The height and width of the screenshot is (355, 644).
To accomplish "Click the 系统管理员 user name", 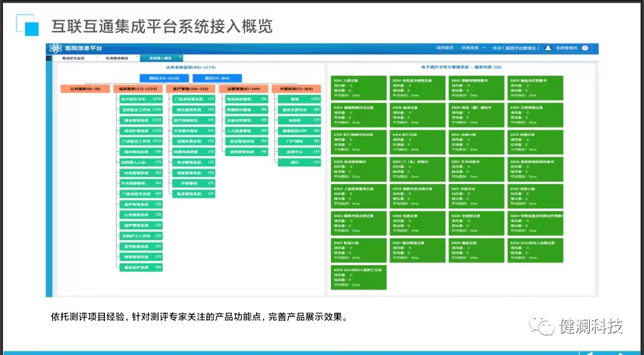I will [566, 48].
